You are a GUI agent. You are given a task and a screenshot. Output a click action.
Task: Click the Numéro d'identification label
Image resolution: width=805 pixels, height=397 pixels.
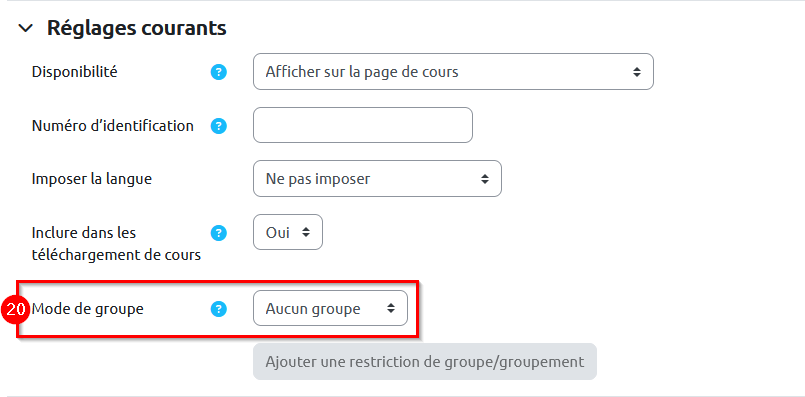pyautogui.click(x=113, y=125)
